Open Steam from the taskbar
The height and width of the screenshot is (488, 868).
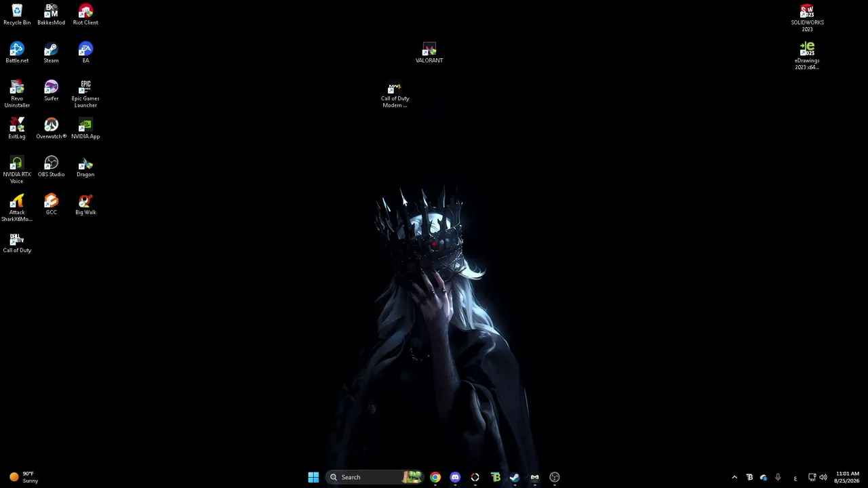click(515, 477)
